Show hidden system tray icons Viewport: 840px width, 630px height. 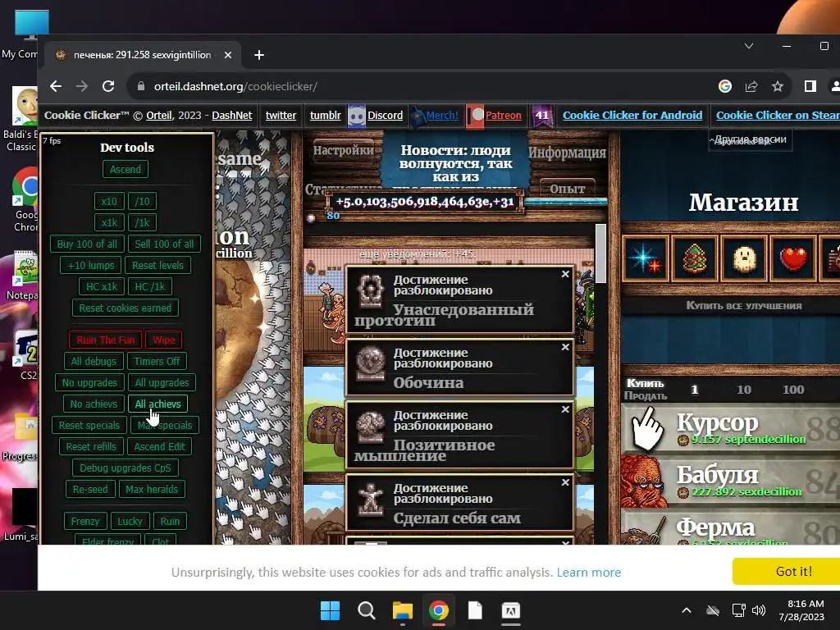tap(687, 610)
